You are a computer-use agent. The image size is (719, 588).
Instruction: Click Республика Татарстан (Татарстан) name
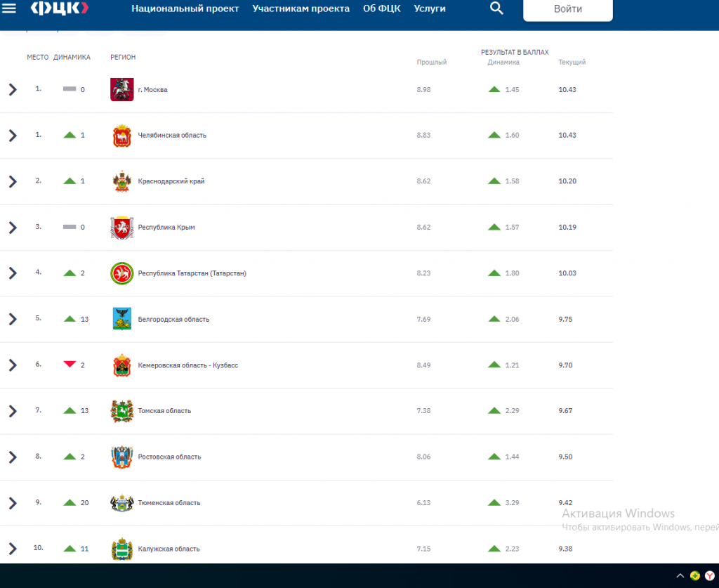[192, 273]
